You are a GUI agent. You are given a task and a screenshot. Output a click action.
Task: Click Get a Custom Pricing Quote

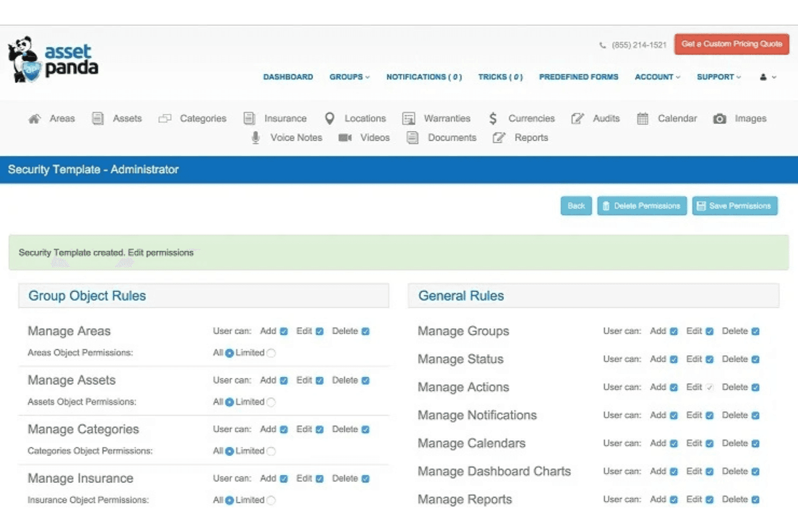(x=732, y=44)
